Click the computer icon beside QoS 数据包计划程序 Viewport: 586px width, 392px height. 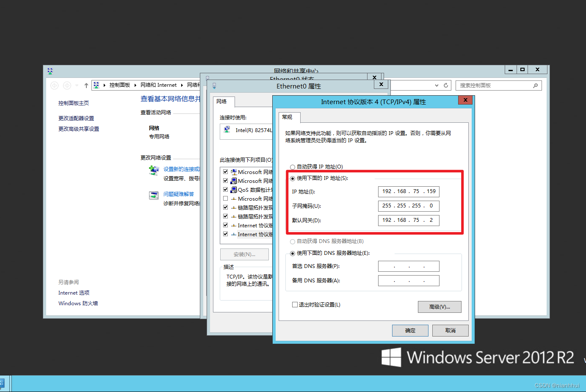[x=234, y=190]
